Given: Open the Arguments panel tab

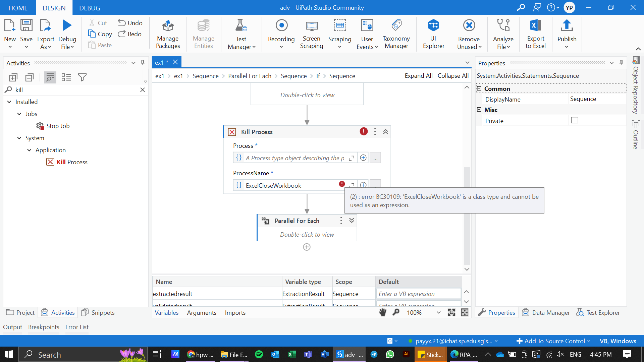Looking at the screenshot, I should click(x=202, y=313).
